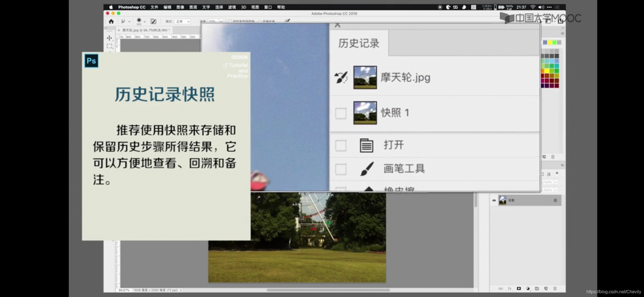The height and width of the screenshot is (297, 644).
Task: Click the horizontal canvas scrollbar
Action: pyautogui.click(x=328, y=290)
